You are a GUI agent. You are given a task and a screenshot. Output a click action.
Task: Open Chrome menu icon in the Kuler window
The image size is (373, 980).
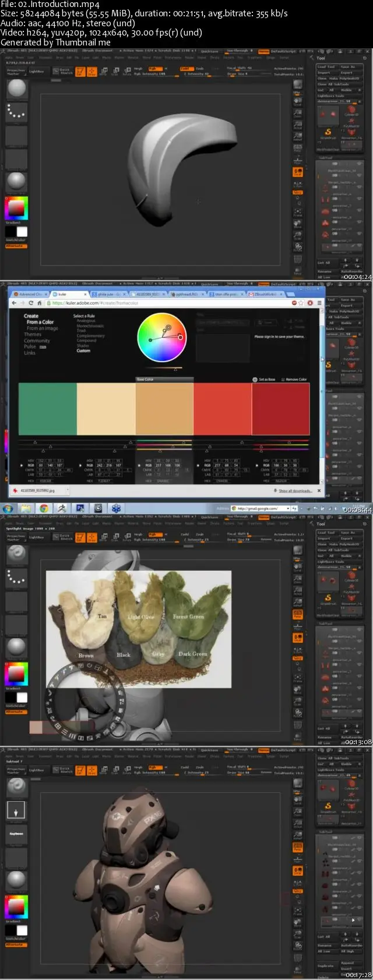click(319, 303)
